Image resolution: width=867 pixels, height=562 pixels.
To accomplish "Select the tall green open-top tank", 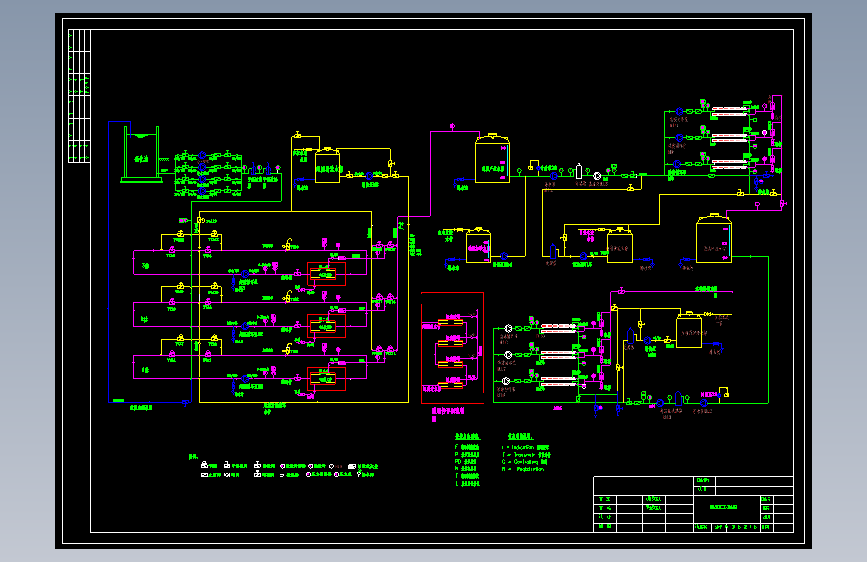I will (x=142, y=154).
